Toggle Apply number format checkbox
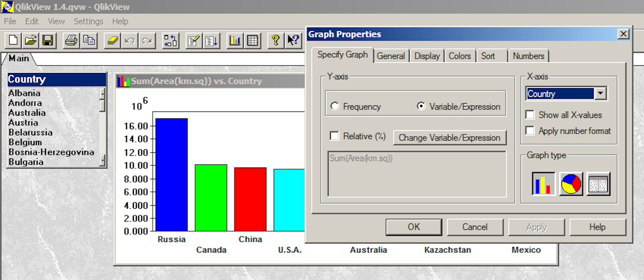 click(530, 131)
